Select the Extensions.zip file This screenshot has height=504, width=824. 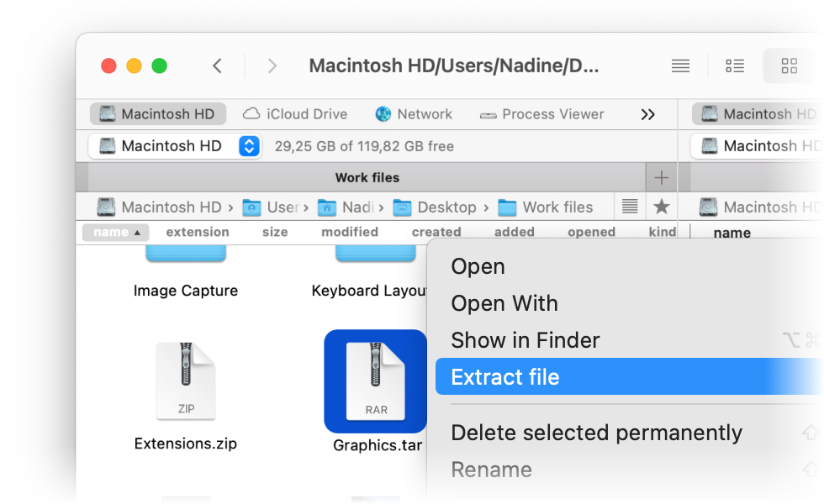pyautogui.click(x=185, y=381)
